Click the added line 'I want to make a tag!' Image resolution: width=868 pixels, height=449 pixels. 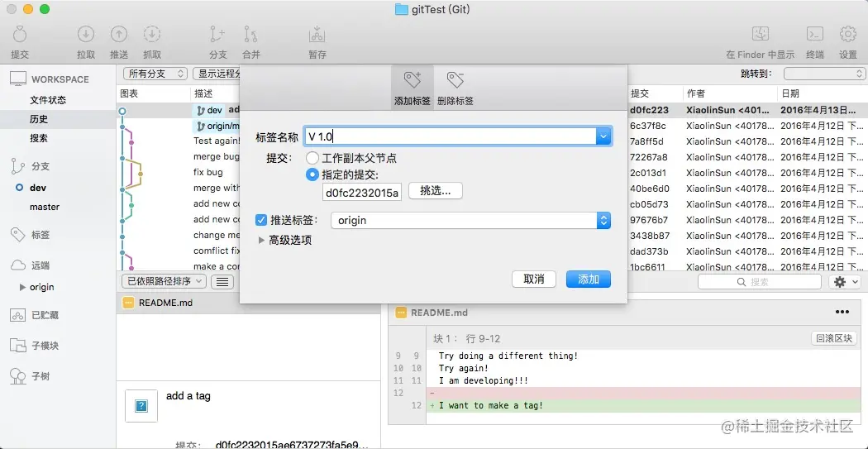(x=491, y=405)
